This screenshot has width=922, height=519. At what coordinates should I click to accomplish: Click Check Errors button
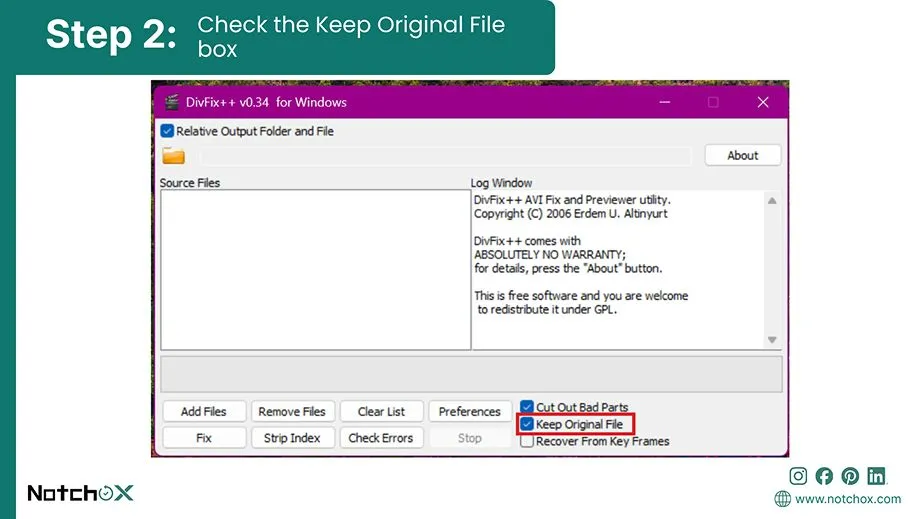pyautogui.click(x=381, y=438)
